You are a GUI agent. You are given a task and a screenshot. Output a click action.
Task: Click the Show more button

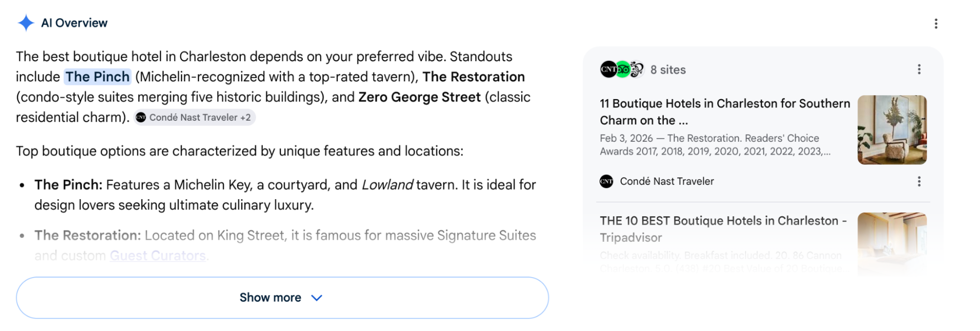282,298
